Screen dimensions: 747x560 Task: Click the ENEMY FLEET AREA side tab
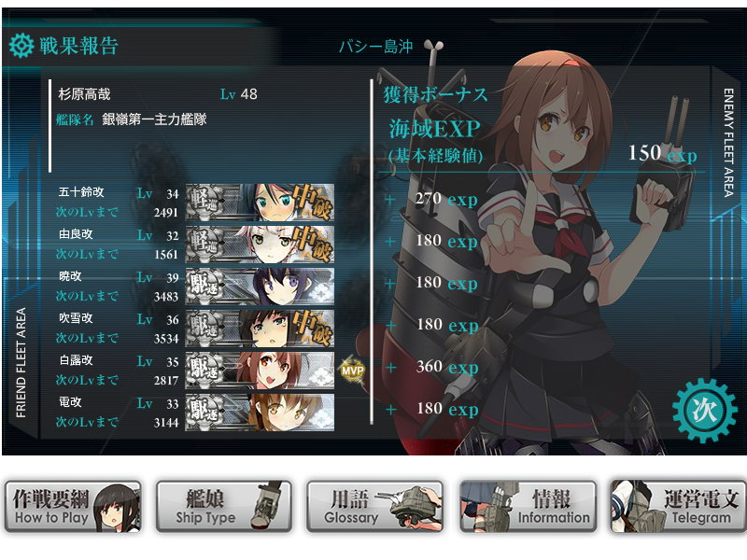click(x=728, y=143)
